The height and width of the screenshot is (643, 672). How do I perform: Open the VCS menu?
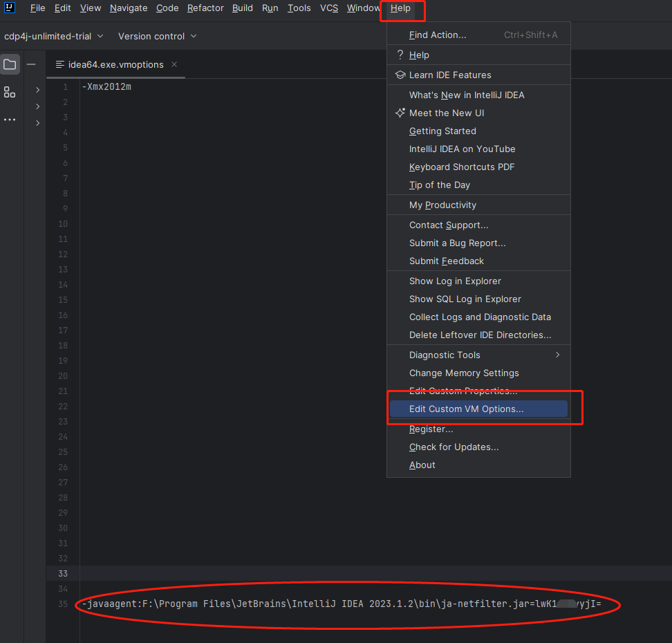(x=329, y=8)
